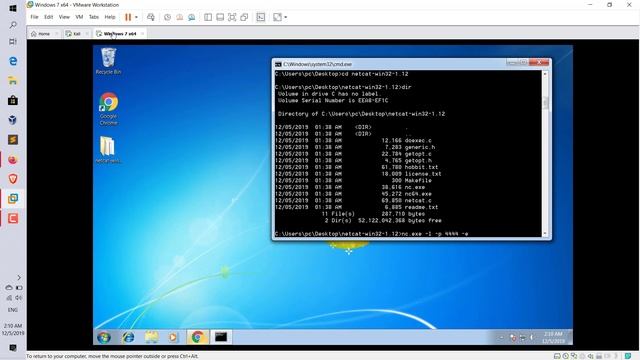Click the stretch guest display icon
The image size is (640, 360).
coord(277,17)
